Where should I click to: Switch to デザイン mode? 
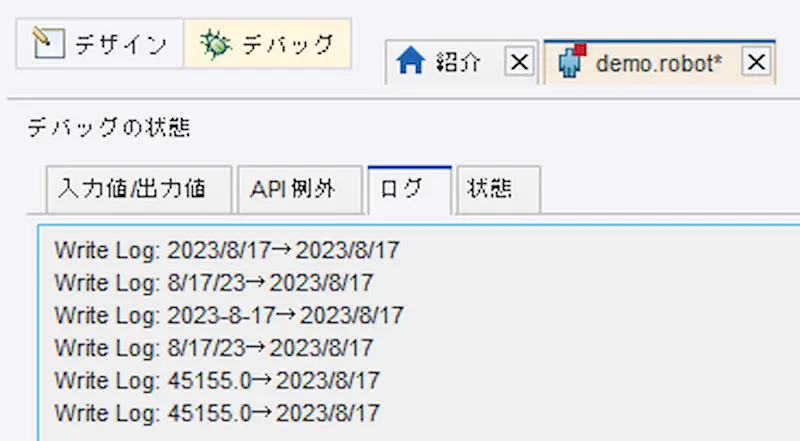(x=99, y=44)
